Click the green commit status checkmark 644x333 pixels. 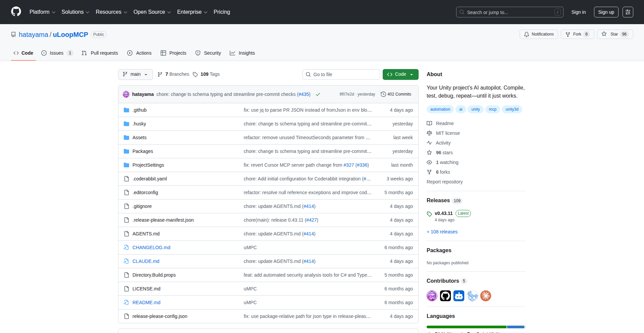tap(318, 95)
